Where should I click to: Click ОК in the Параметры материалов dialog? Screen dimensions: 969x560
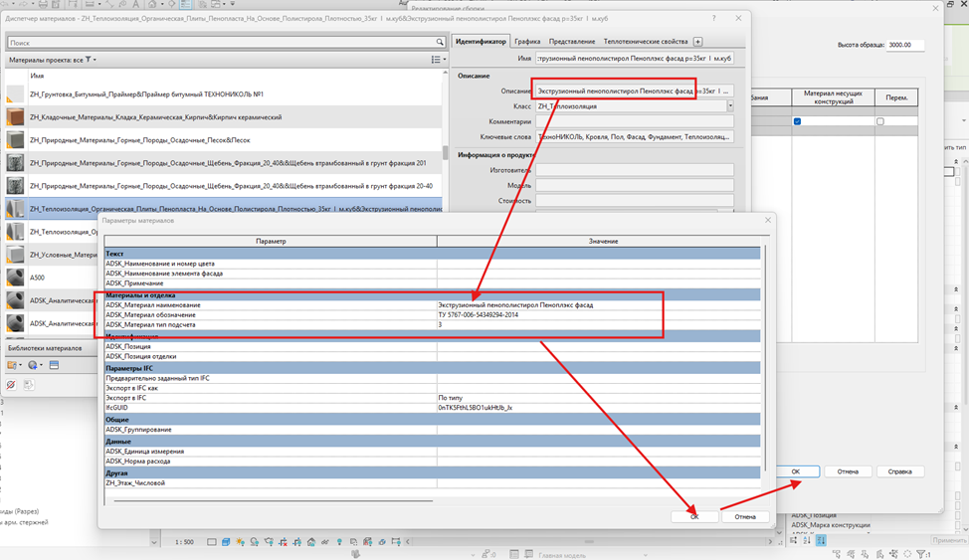(694, 517)
